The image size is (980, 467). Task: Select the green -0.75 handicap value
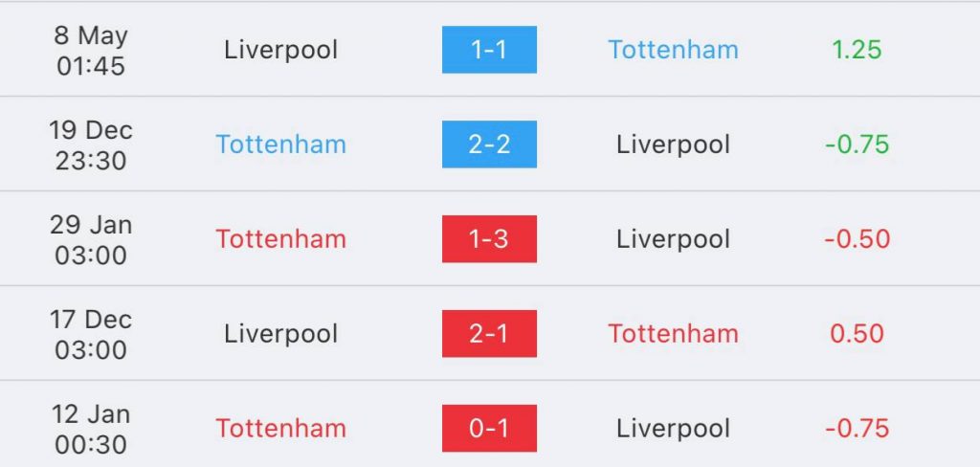pos(857,145)
